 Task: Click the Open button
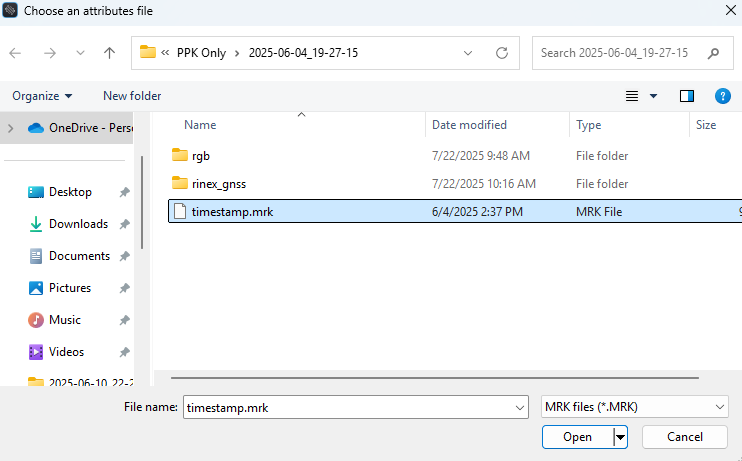click(x=577, y=437)
